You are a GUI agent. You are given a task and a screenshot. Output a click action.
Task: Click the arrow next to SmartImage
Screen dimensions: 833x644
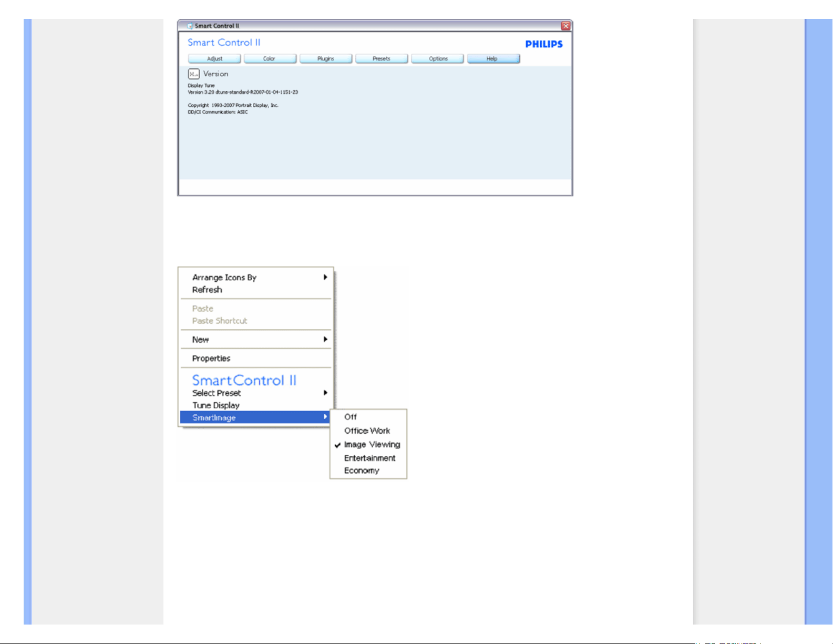(x=325, y=417)
